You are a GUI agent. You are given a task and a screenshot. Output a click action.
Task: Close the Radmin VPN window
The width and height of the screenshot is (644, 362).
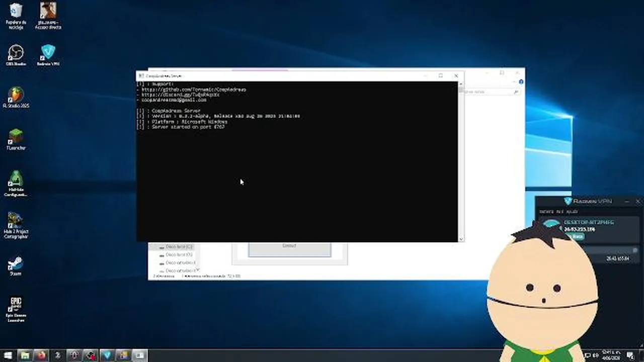(x=638, y=202)
